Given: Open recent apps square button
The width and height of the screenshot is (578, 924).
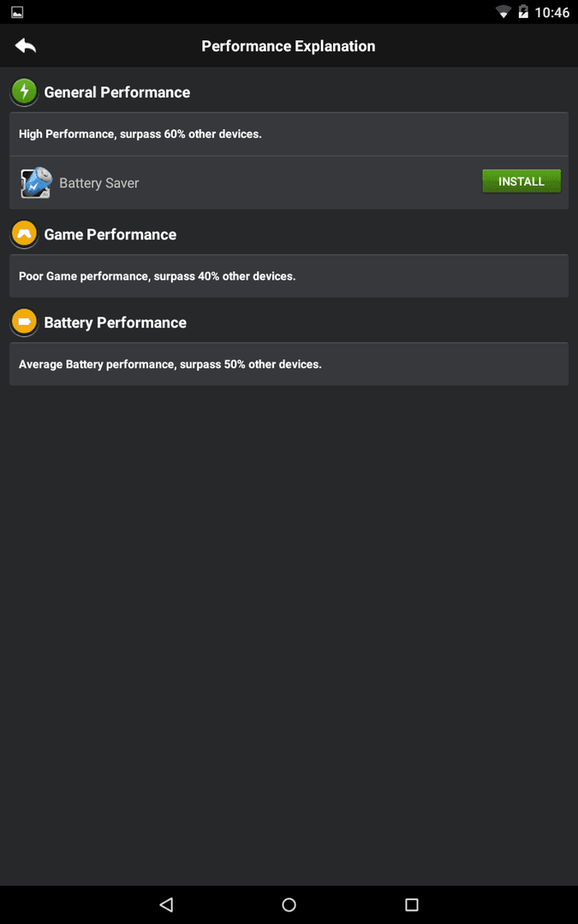Looking at the screenshot, I should (x=412, y=904).
